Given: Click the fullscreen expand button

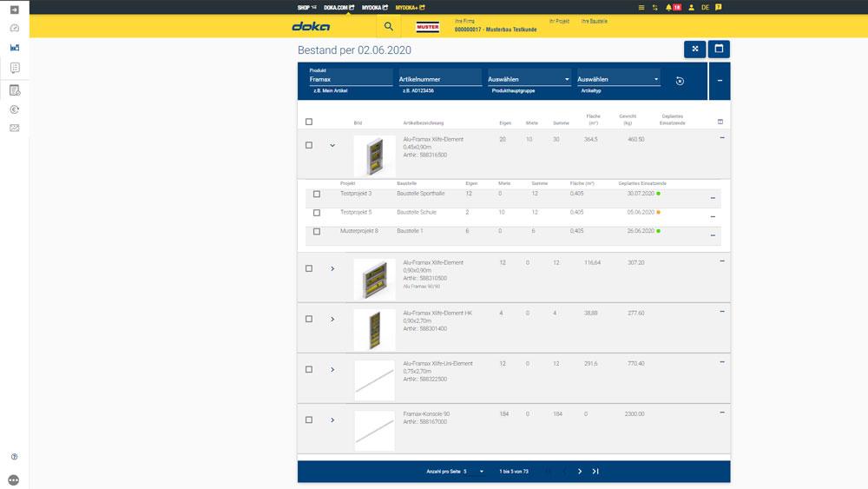Looking at the screenshot, I should click(694, 49).
